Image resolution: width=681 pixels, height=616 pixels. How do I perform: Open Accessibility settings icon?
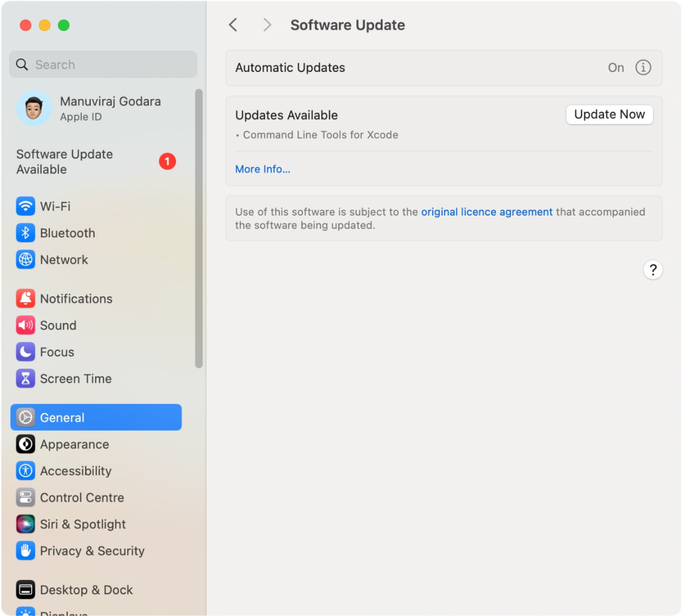point(25,470)
